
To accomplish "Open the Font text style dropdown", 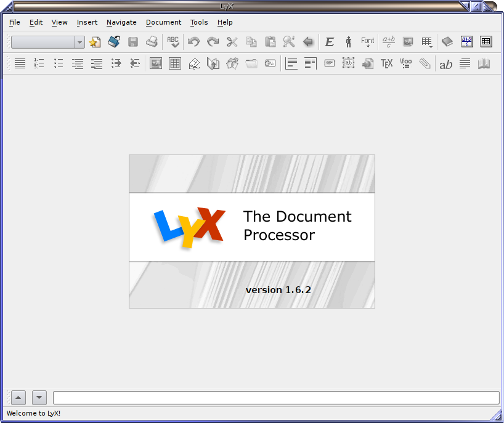I will click(x=367, y=42).
